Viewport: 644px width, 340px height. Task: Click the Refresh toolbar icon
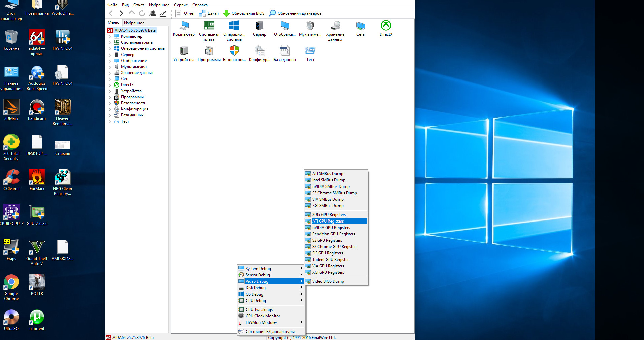click(x=142, y=13)
